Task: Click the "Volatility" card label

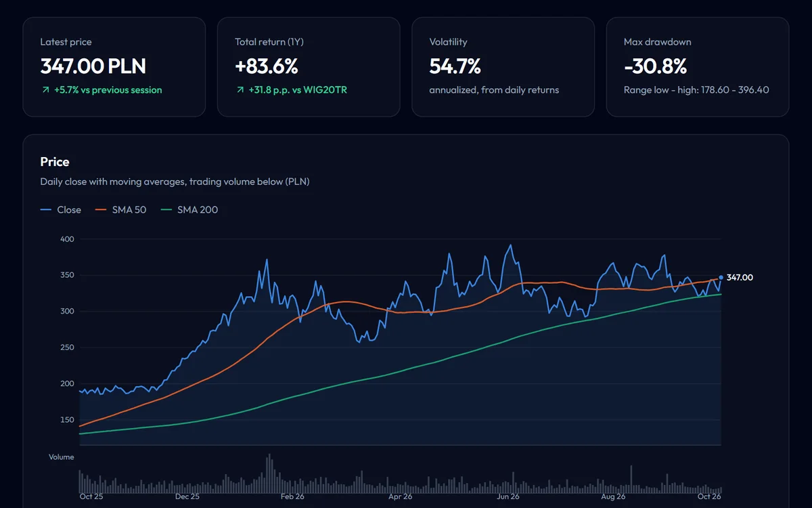Action: pos(448,42)
